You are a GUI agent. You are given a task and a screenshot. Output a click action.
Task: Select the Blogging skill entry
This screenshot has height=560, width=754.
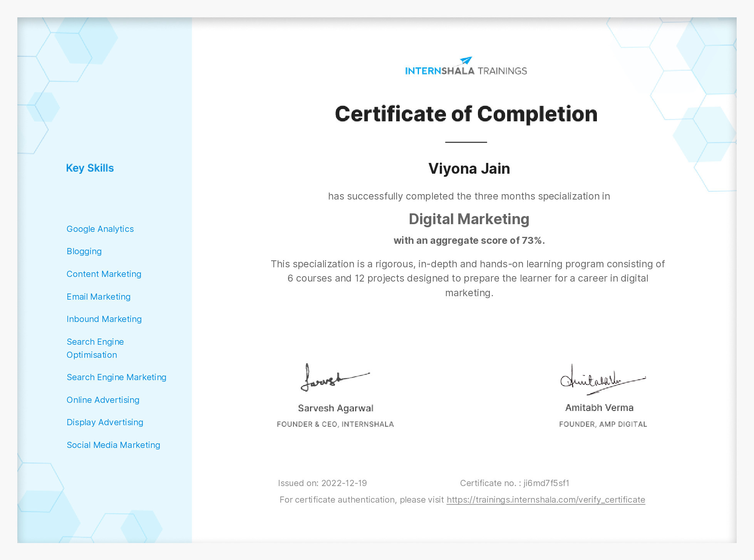84,251
